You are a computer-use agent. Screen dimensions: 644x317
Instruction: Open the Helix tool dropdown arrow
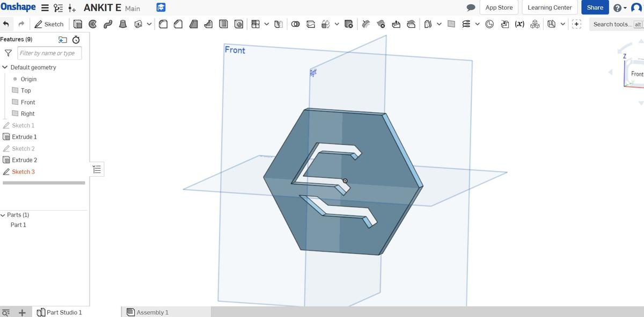[x=477, y=24]
